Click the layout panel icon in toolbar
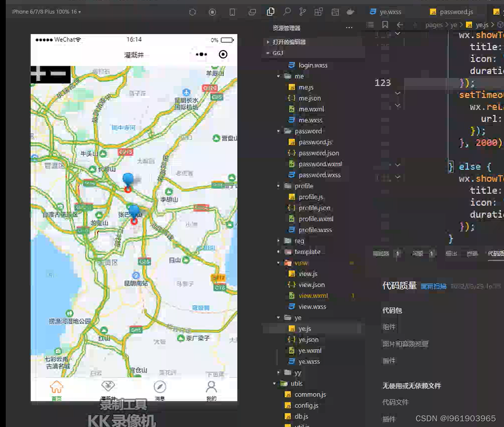Viewport: 504px width, 427px height. (335, 12)
